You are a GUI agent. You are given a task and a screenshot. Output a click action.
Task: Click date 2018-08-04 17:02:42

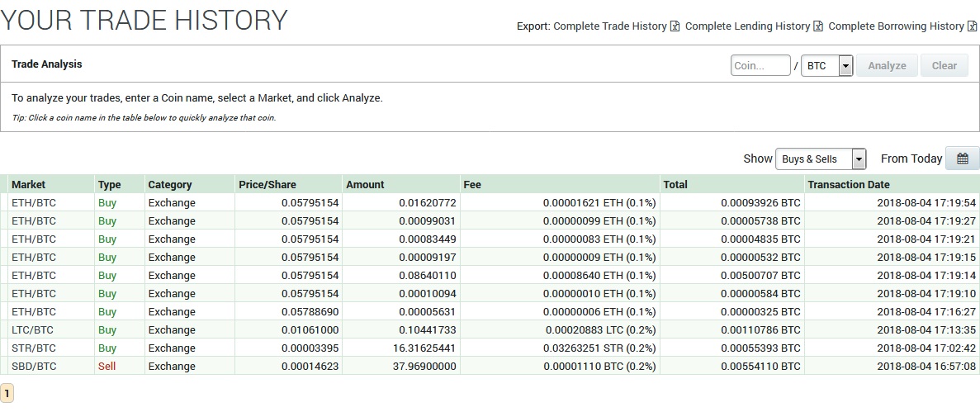click(x=926, y=348)
